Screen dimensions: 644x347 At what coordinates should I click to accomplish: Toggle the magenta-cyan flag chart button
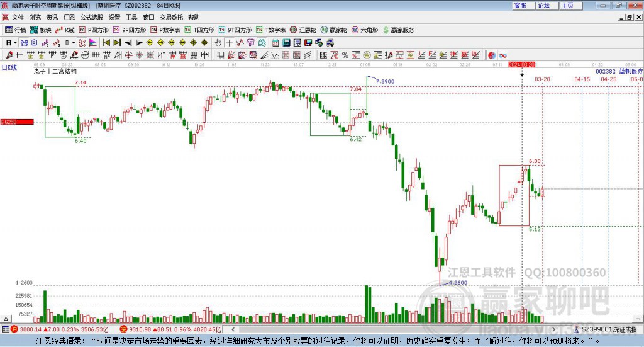click(x=93, y=43)
